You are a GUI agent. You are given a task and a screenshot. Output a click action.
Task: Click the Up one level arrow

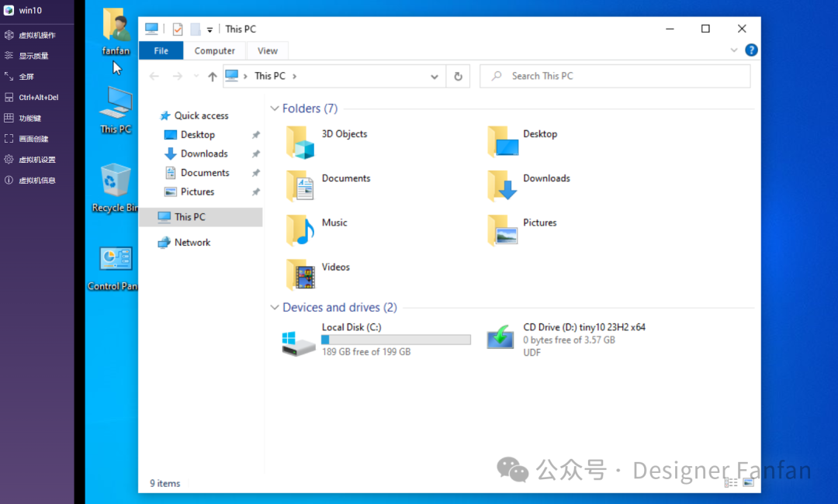[x=213, y=76]
